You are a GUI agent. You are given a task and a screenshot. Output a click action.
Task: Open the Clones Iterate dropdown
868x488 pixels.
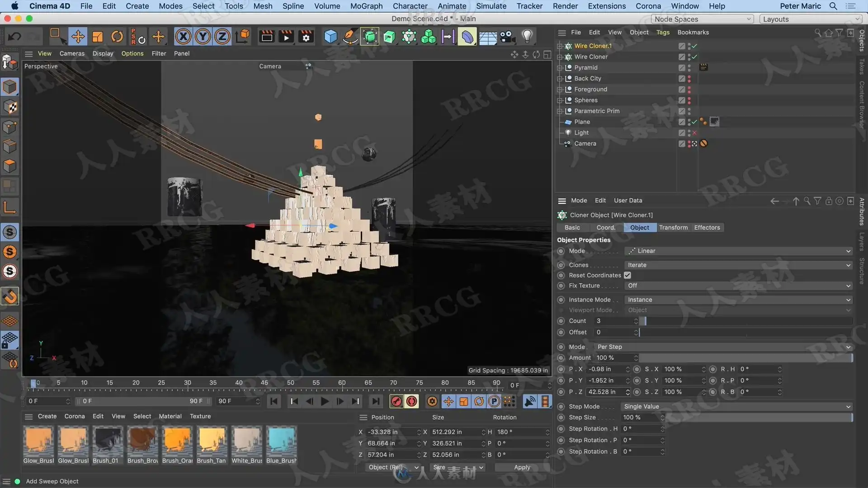coord(739,265)
